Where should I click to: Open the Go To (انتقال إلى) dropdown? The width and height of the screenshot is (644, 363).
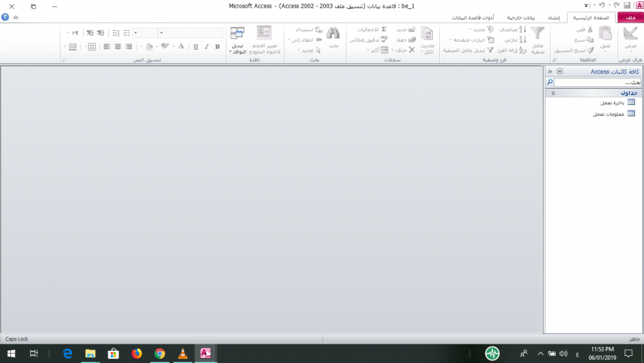pyautogui.click(x=305, y=40)
